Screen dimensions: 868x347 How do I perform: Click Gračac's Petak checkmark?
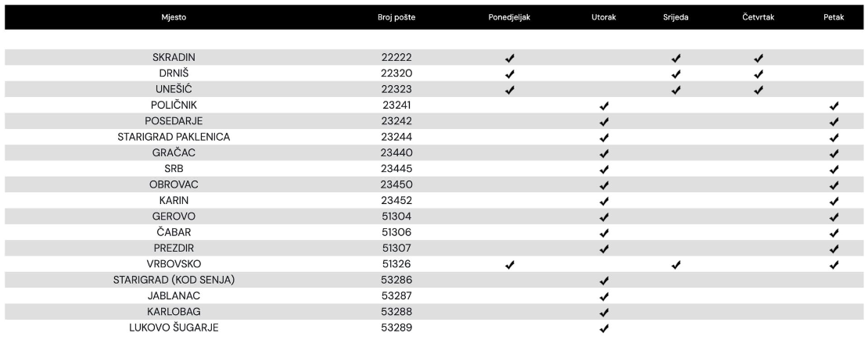pos(834,153)
